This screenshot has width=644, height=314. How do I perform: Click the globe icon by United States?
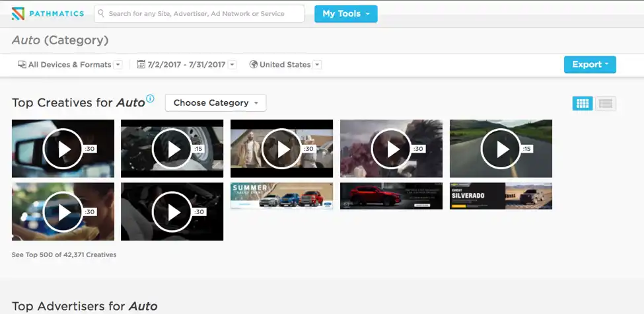[254, 64]
